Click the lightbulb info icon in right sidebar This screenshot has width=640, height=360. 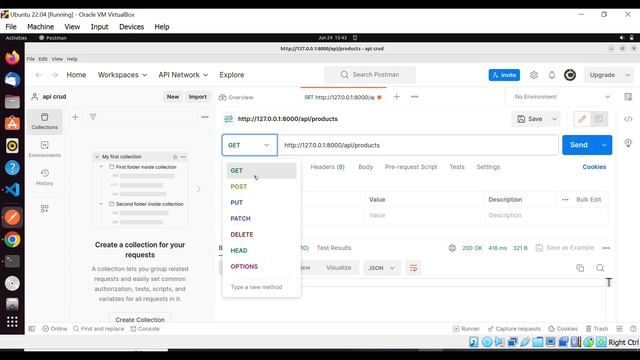628,143
